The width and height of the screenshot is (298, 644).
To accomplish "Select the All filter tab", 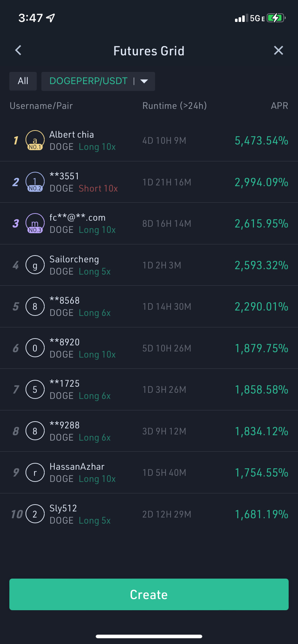I will (23, 81).
